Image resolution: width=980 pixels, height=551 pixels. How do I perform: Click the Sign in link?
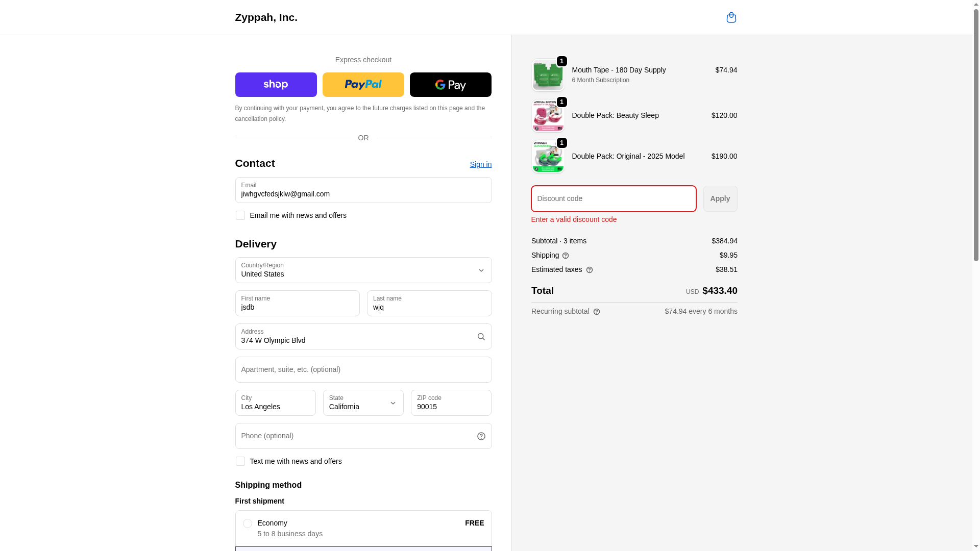(480, 164)
